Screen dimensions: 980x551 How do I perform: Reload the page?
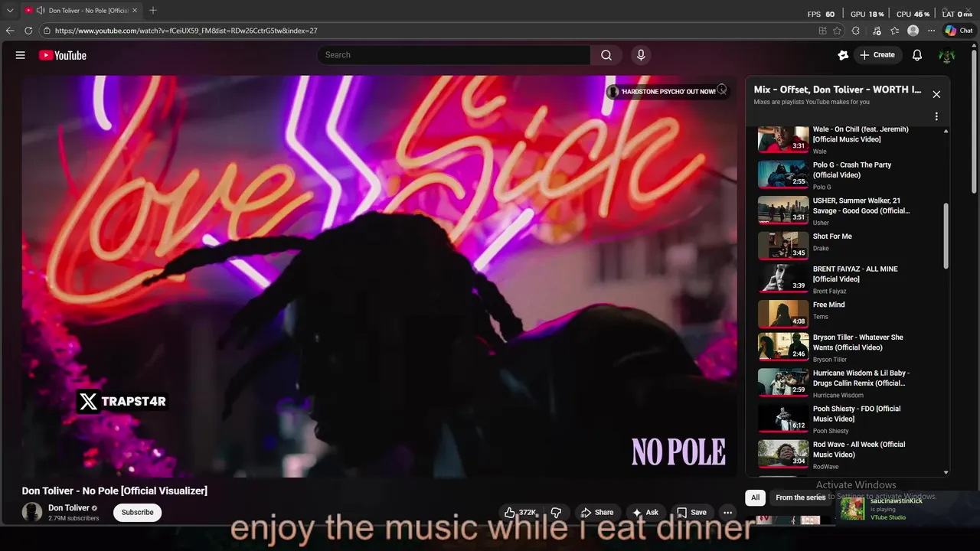[28, 31]
